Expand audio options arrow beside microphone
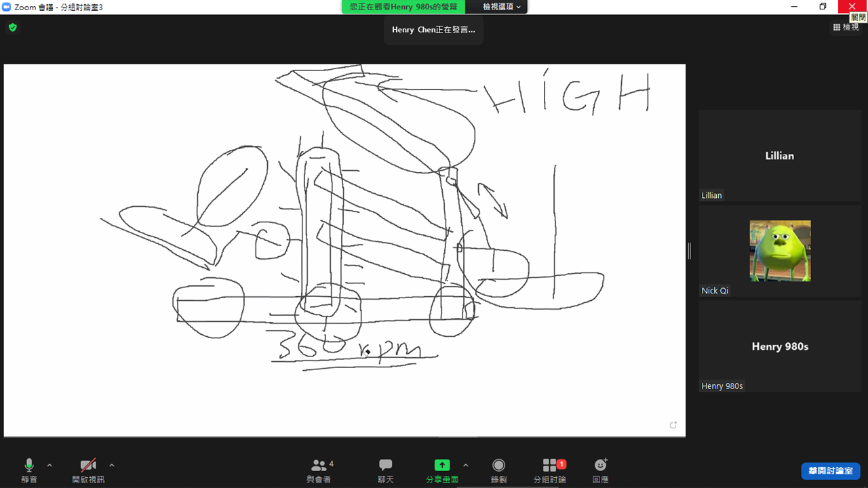Image resolution: width=868 pixels, height=488 pixels. coord(50,466)
